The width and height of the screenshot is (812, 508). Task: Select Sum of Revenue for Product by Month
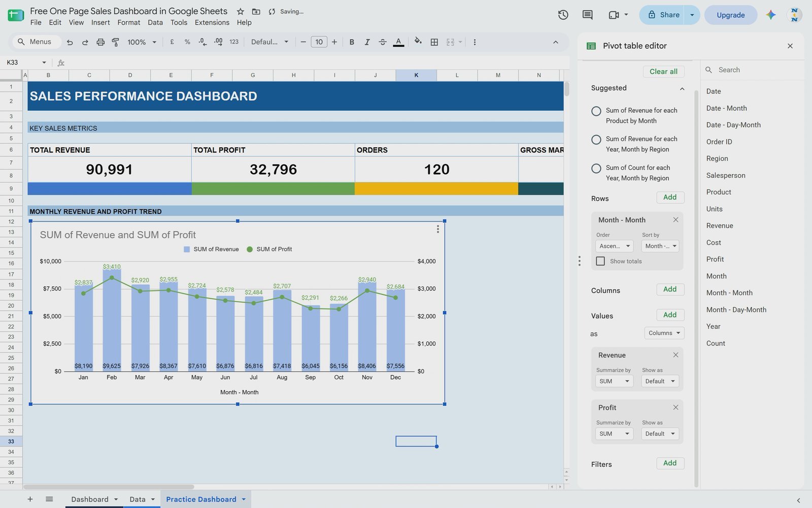[596, 111]
